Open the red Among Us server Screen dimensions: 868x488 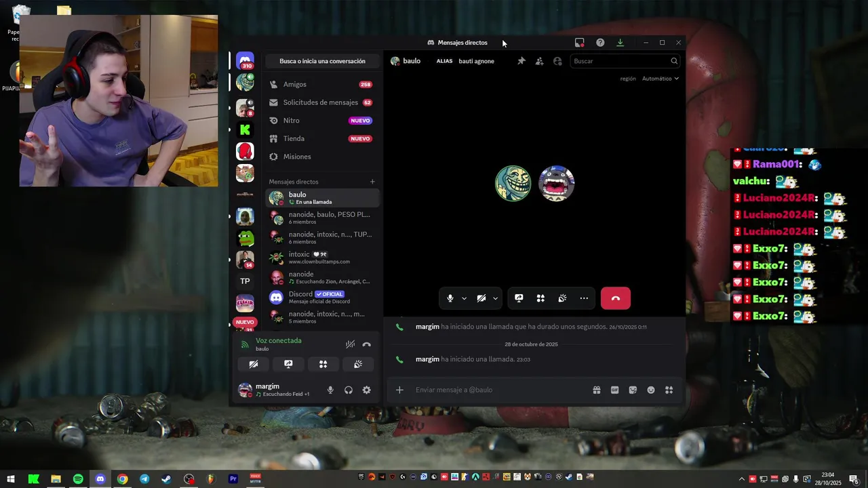pyautogui.click(x=245, y=151)
